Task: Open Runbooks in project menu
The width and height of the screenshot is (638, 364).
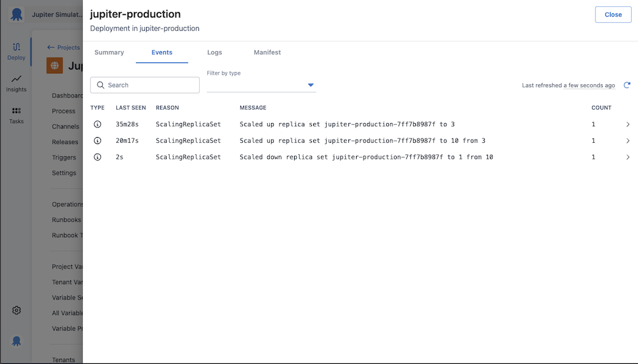Action: tap(66, 220)
